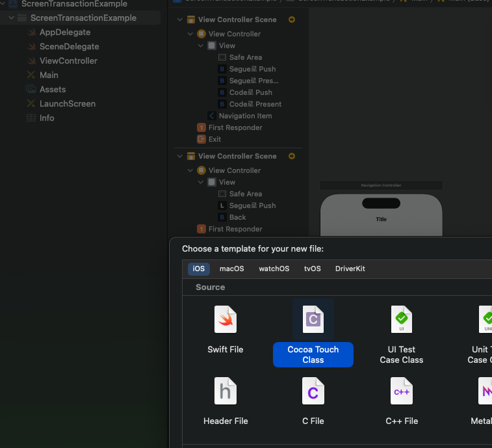Viewport: 492px width, 448px height.
Task: Switch to the iOS platform tab
Action: (x=199, y=269)
